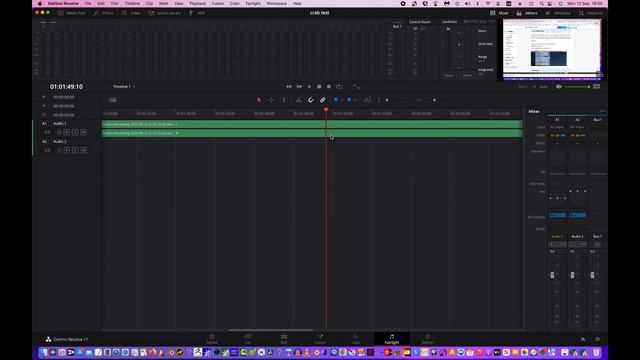The height and width of the screenshot is (360, 640).
Task: Click the record transport button
Action: pyautogui.click(x=329, y=87)
